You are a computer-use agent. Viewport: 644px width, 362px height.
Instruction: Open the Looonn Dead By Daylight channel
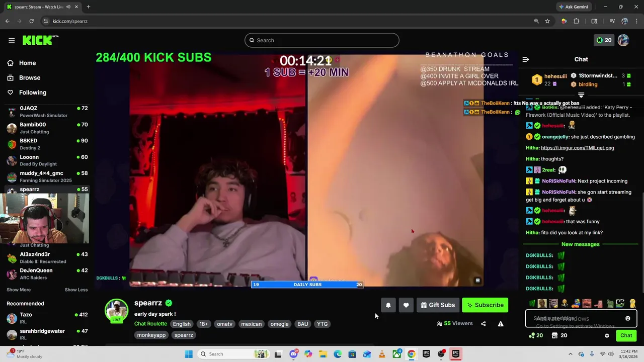tap(47, 160)
